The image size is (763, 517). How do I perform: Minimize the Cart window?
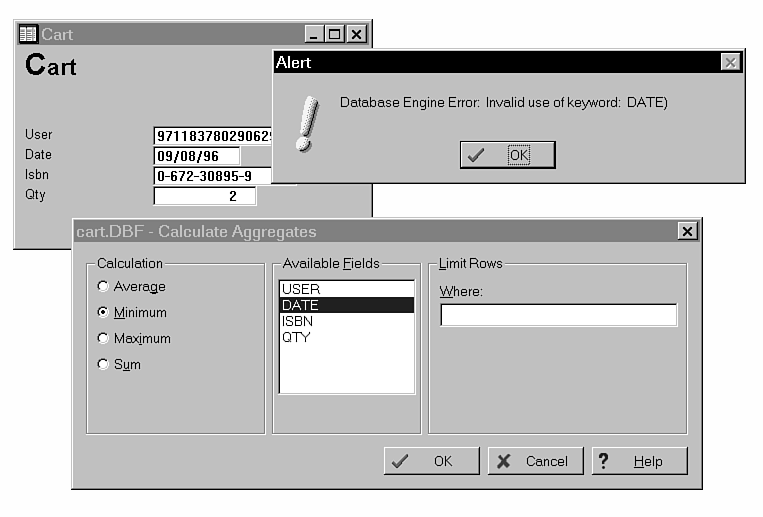313,34
